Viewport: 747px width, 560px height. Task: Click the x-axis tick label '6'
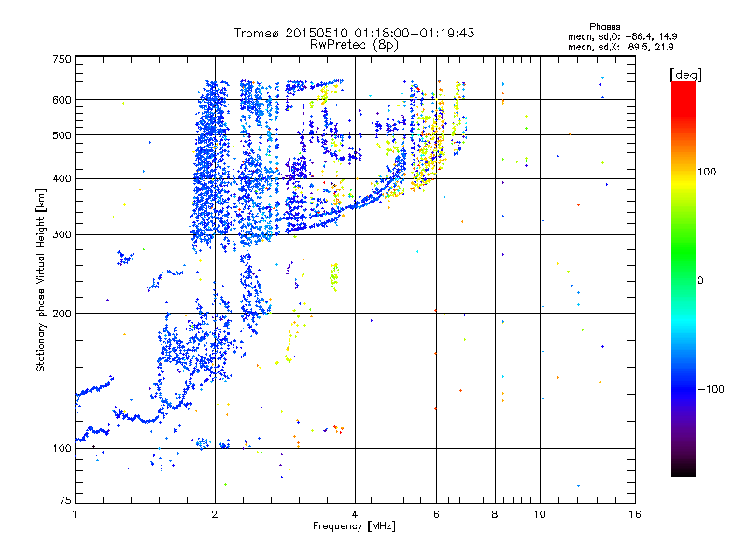pyautogui.click(x=436, y=514)
